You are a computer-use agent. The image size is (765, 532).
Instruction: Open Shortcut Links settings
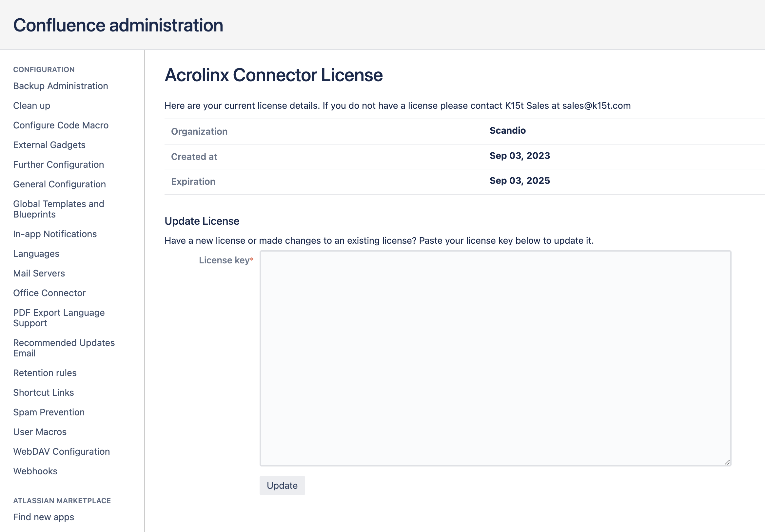tap(43, 392)
